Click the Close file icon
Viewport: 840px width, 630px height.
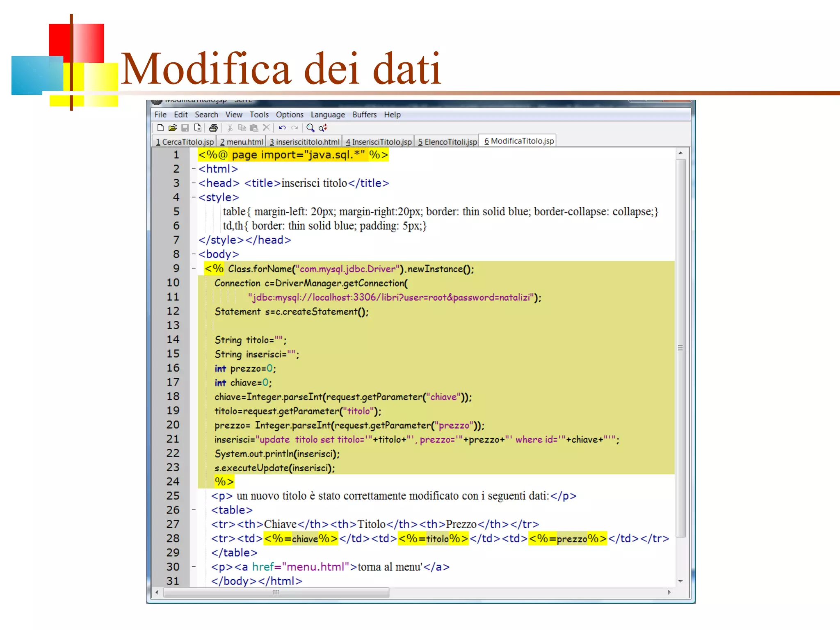click(x=198, y=128)
